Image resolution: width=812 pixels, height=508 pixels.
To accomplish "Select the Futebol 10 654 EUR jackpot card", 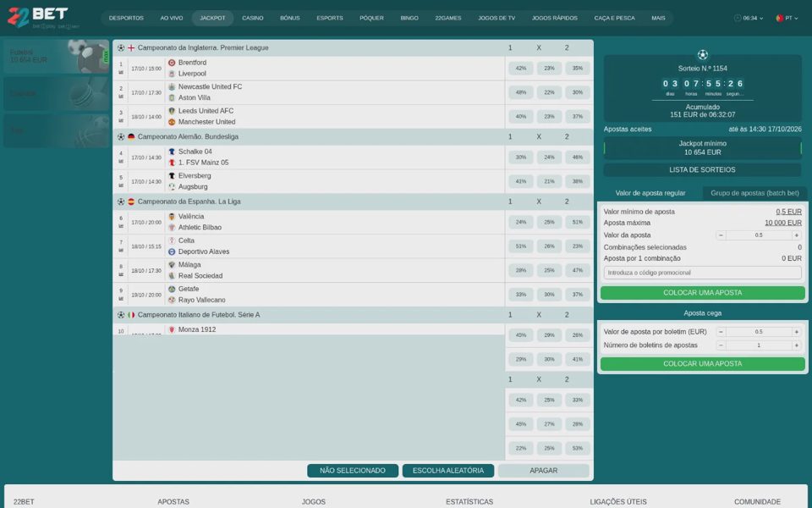I will pos(57,57).
